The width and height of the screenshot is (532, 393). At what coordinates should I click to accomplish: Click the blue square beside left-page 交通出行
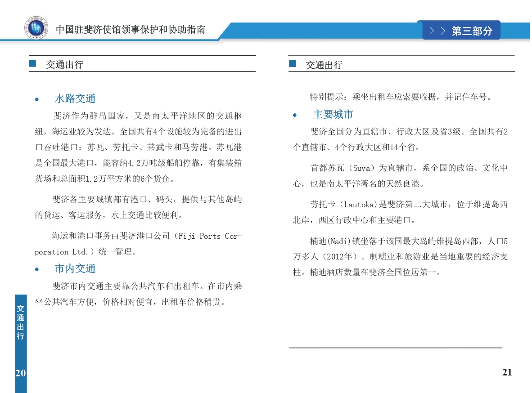point(32,64)
